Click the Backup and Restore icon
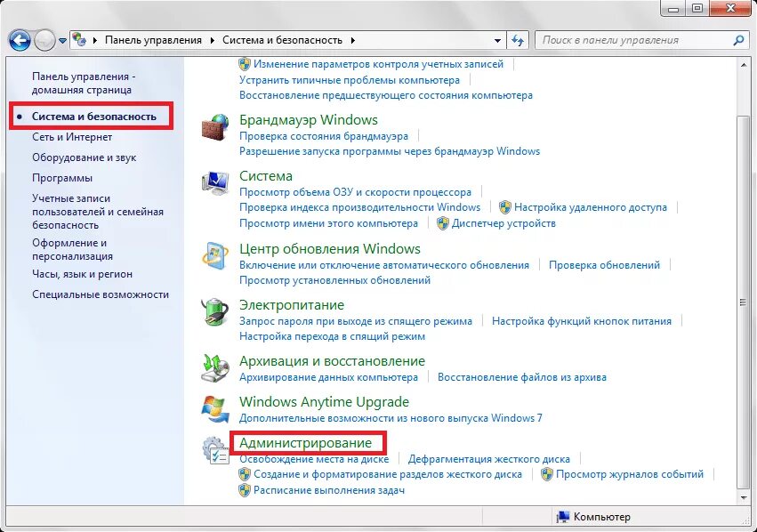The width and height of the screenshot is (757, 532). pyautogui.click(x=215, y=367)
